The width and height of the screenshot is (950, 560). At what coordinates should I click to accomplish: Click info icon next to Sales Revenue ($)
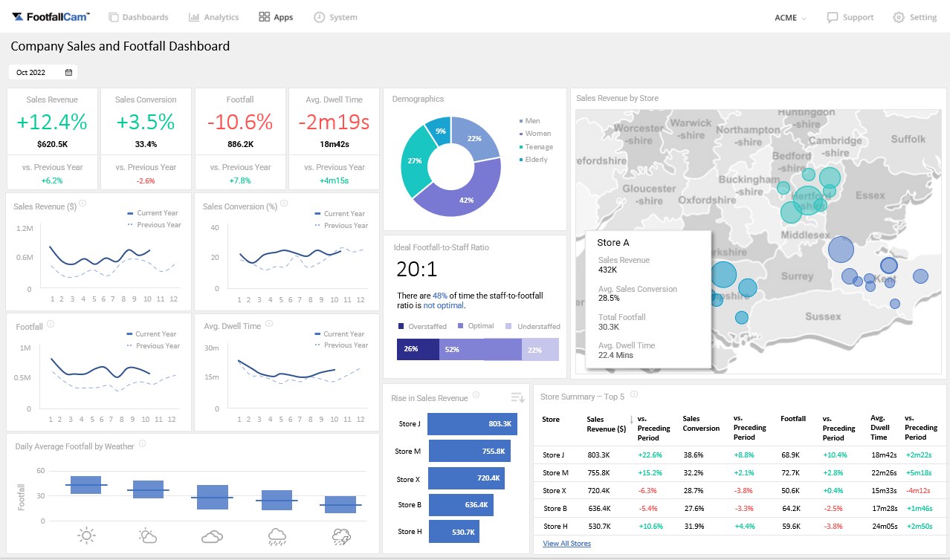(x=83, y=204)
